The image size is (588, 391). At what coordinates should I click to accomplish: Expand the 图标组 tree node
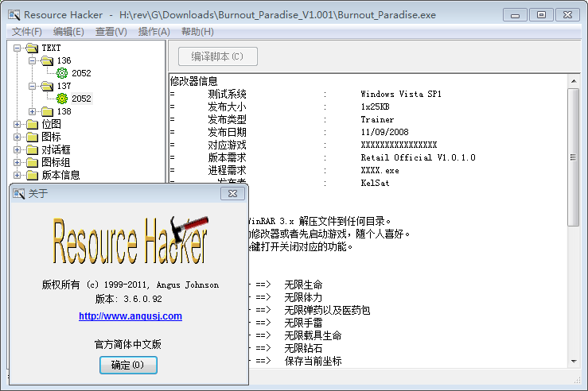click(x=18, y=163)
